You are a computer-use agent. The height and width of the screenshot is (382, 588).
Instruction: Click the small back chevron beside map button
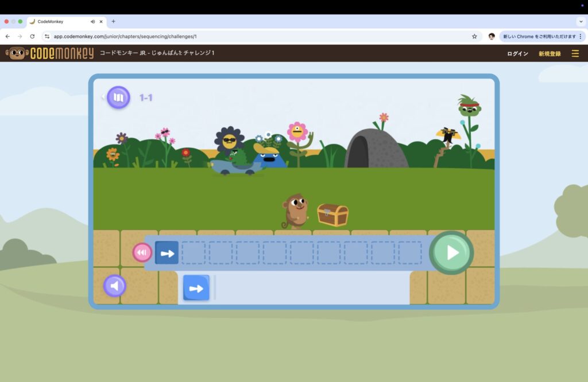click(103, 97)
